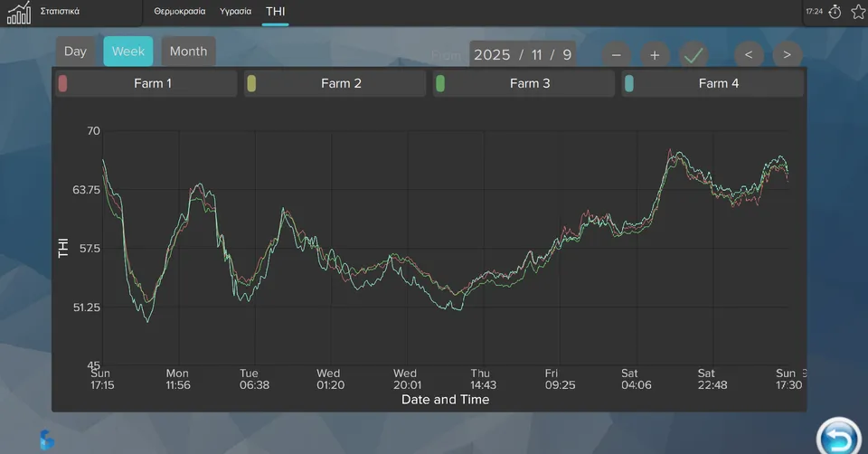Image resolution: width=868 pixels, height=454 pixels.
Task: Confirm date with green checkmark
Action: 693,55
